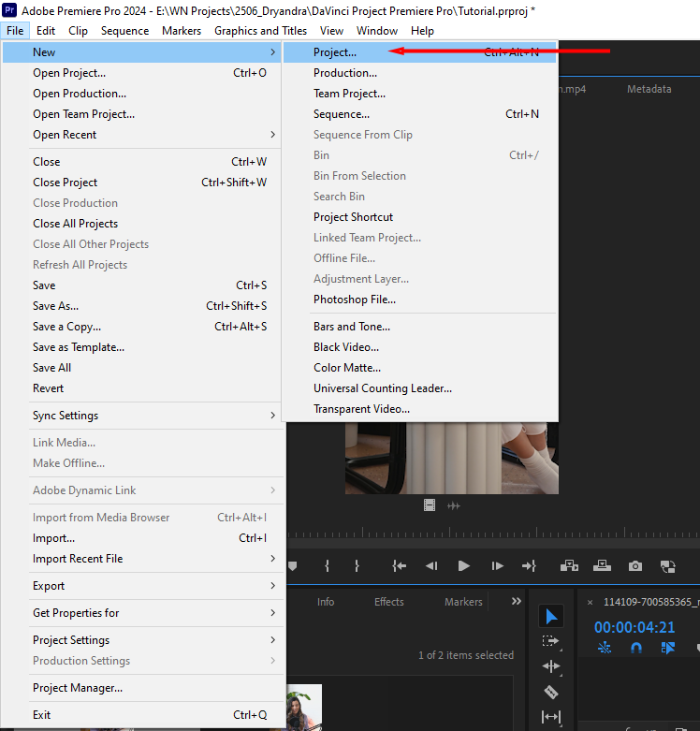Show hidden panel tabs with double chevron

click(x=516, y=602)
